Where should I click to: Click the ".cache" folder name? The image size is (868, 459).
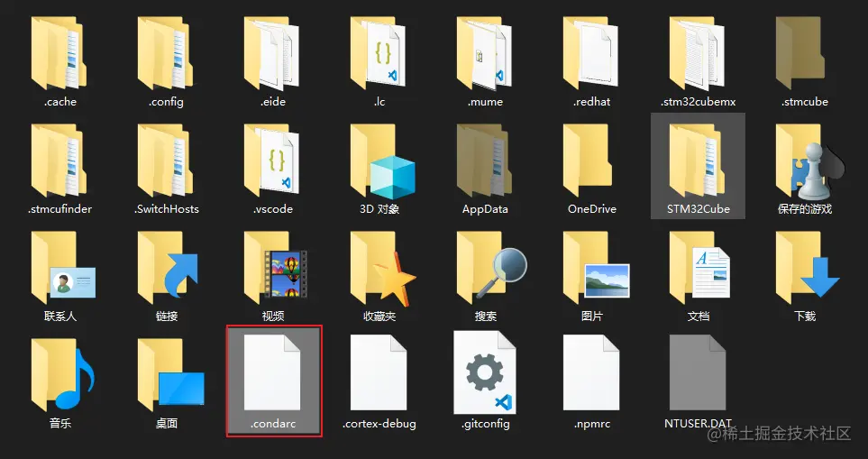pyautogui.click(x=59, y=102)
